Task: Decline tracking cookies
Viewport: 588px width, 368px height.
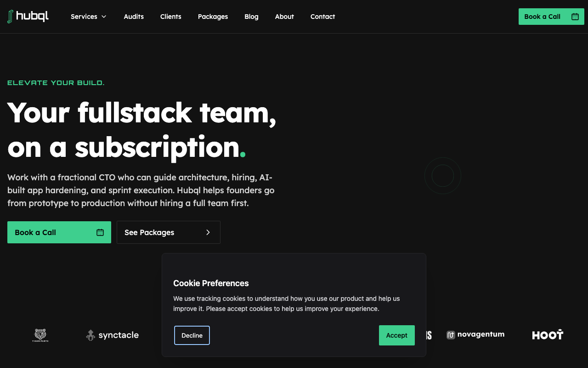Action: pos(192,335)
